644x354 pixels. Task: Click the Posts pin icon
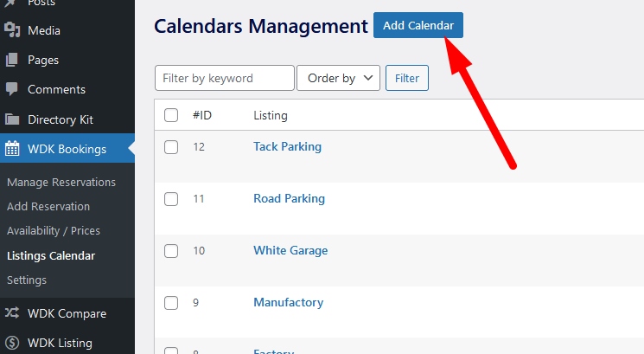click(10, 3)
